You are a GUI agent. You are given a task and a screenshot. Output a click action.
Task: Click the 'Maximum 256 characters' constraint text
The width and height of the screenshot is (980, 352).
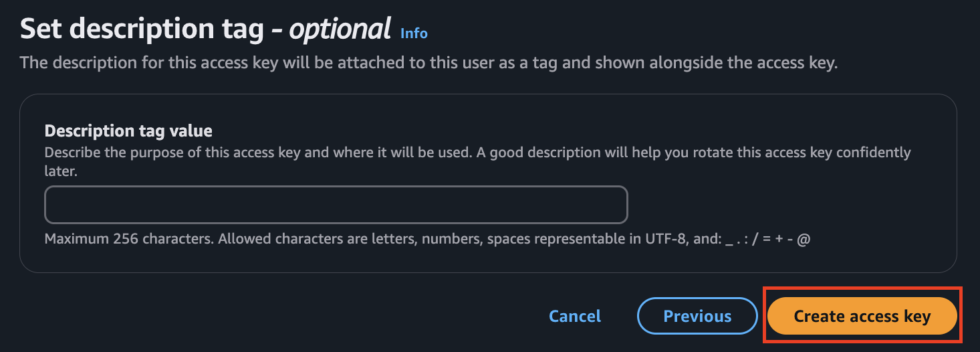coord(130,239)
